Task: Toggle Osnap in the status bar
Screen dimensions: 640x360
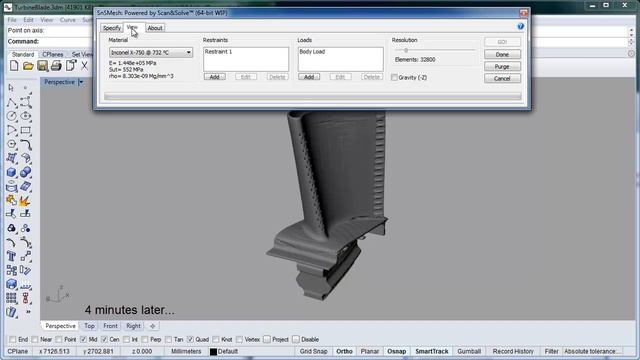Action: pyautogui.click(x=396, y=351)
